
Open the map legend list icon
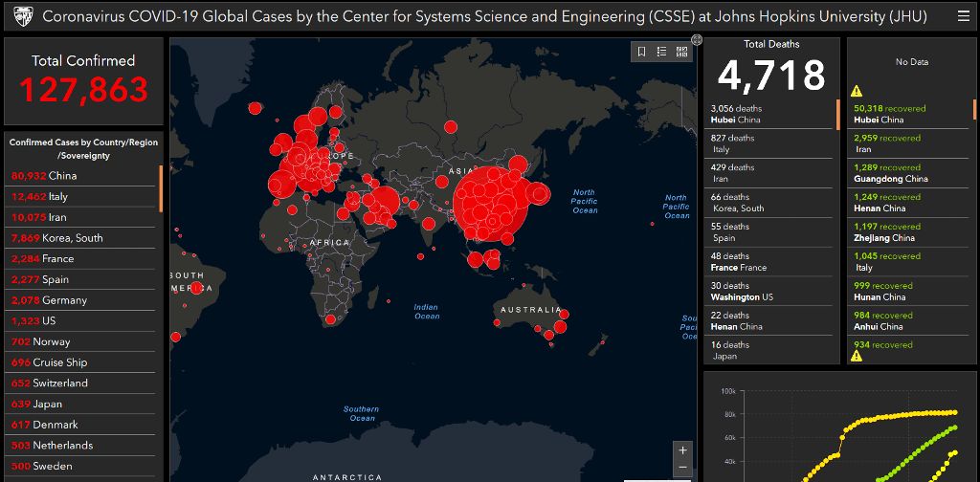tap(661, 52)
